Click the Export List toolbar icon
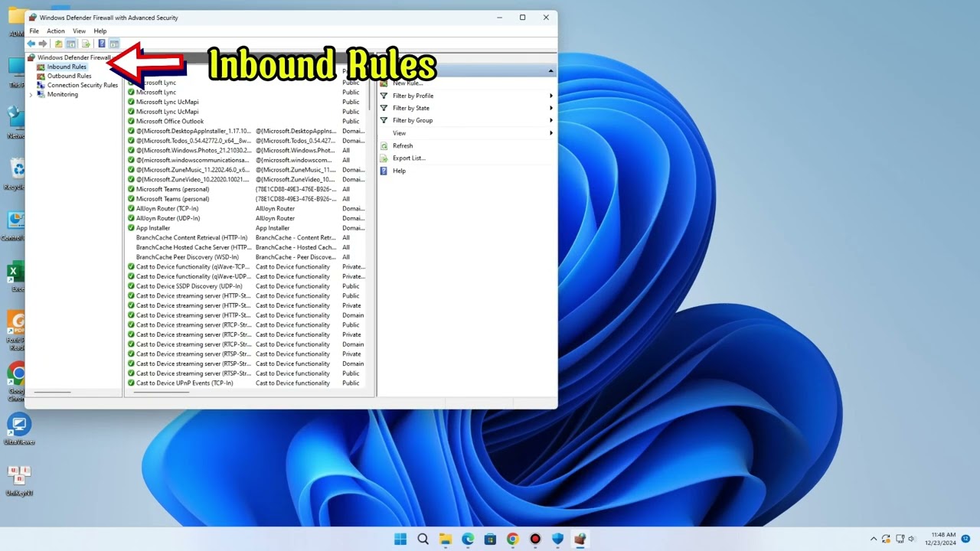Viewport: 980px width, 551px height. tap(86, 44)
